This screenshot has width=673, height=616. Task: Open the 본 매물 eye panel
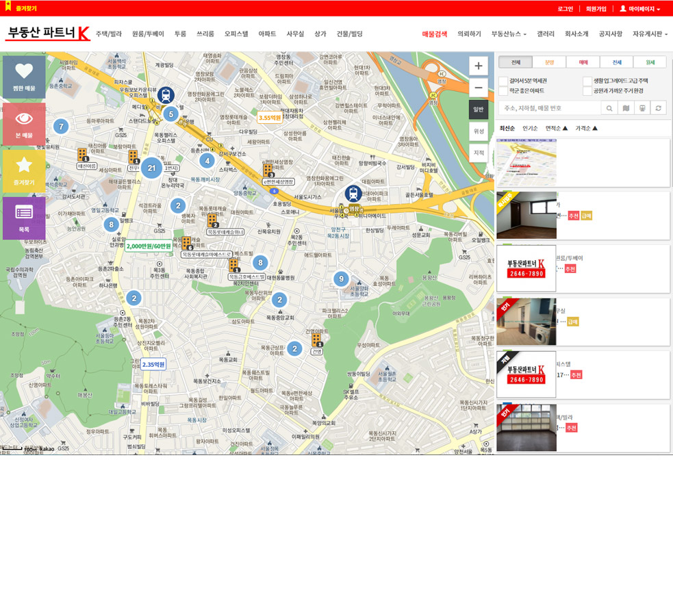coord(24,124)
